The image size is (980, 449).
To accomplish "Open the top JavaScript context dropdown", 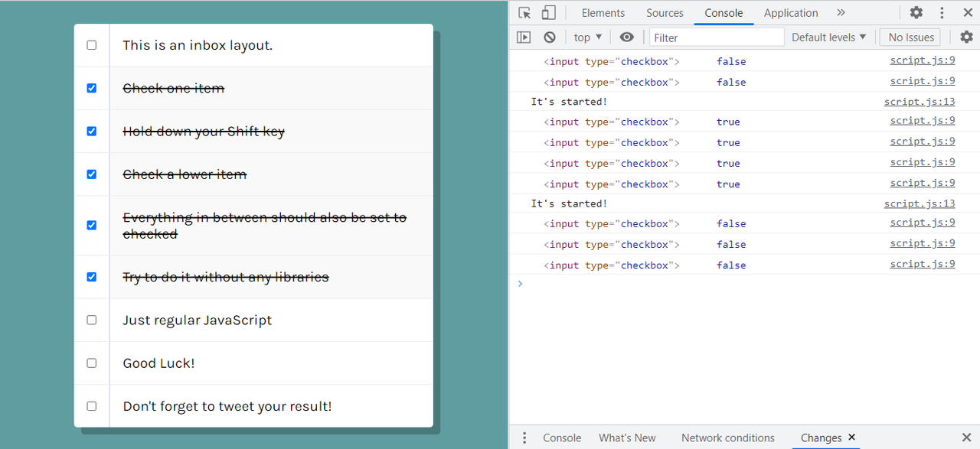I will click(x=588, y=37).
